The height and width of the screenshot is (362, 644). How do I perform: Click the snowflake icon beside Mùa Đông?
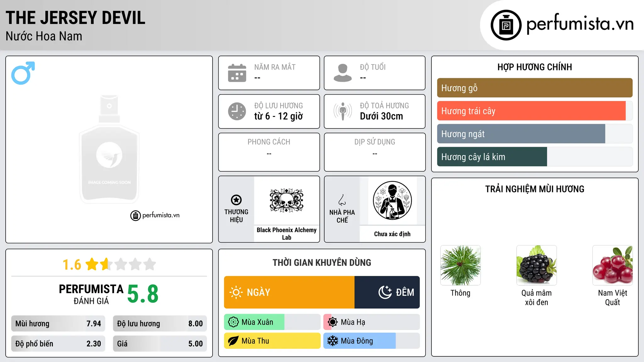[x=333, y=341]
